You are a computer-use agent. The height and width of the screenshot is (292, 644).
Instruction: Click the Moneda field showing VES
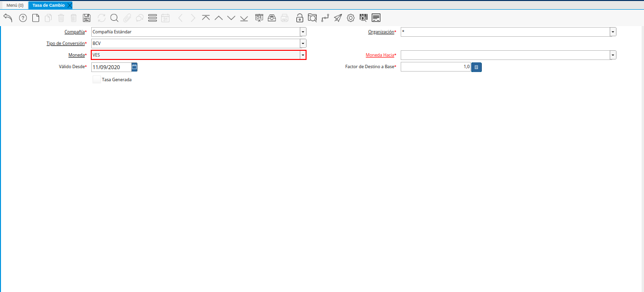click(x=196, y=55)
